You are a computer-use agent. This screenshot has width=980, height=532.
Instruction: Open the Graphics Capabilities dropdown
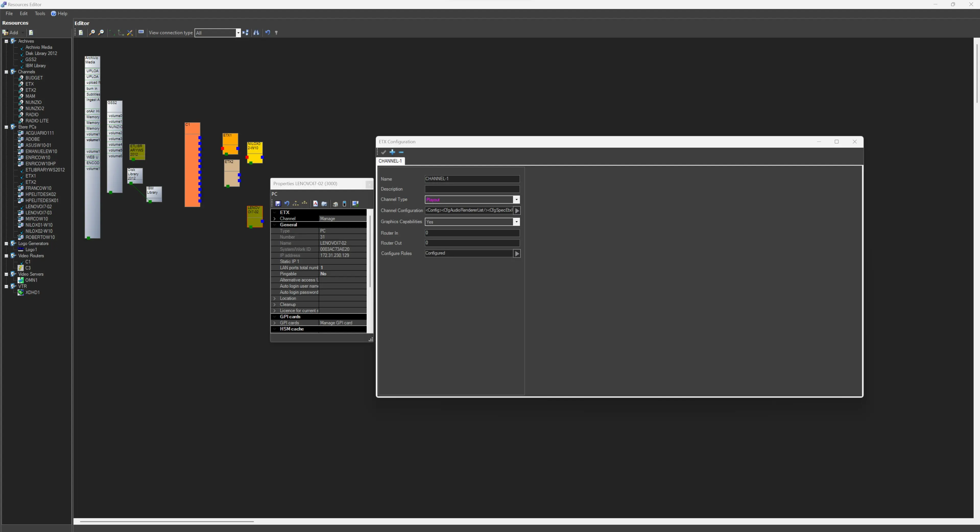pos(516,222)
